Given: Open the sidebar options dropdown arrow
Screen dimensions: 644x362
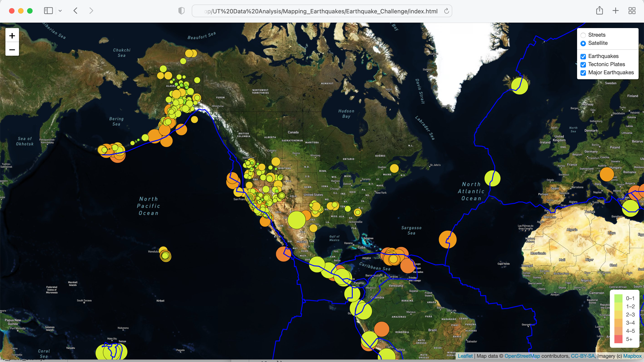Looking at the screenshot, I should tap(60, 11).
